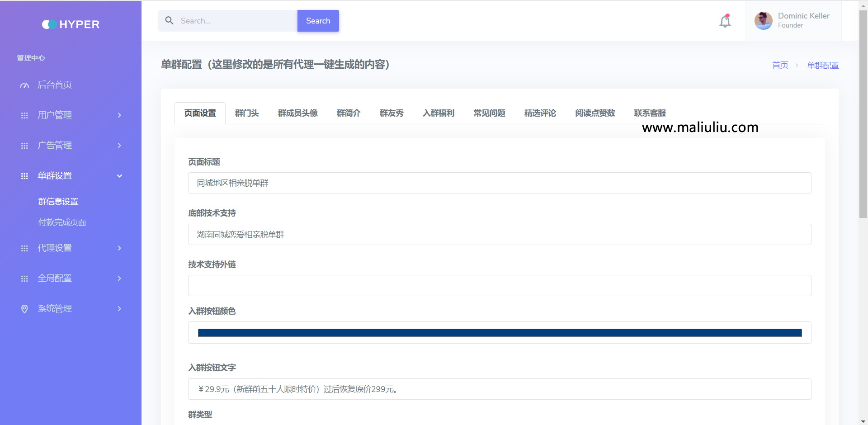
Task: Click the 全局配置 grid icon
Action: 24,279
